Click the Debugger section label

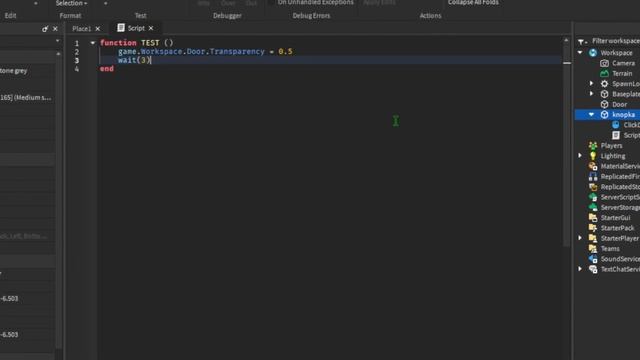(227, 16)
